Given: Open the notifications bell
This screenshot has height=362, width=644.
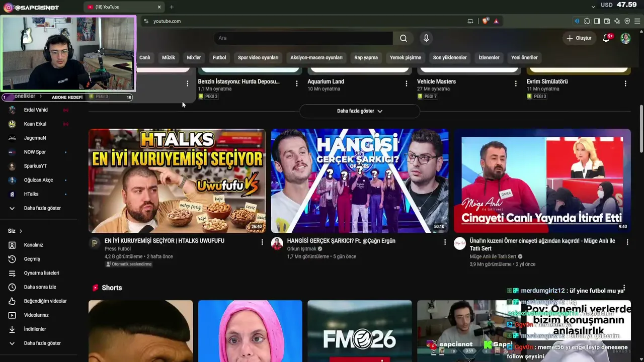Looking at the screenshot, I should tap(607, 38).
